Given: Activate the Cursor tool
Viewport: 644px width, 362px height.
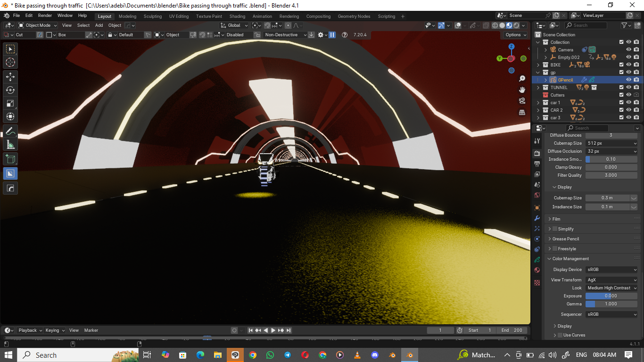Looking at the screenshot, I should click(x=10, y=62).
